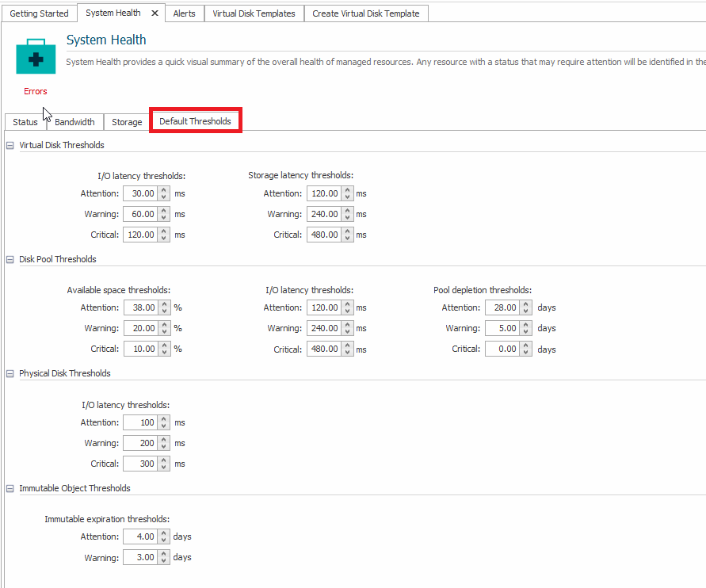Open the Virtual Disk Templates tab
This screenshot has height=588, width=706.
[254, 13]
